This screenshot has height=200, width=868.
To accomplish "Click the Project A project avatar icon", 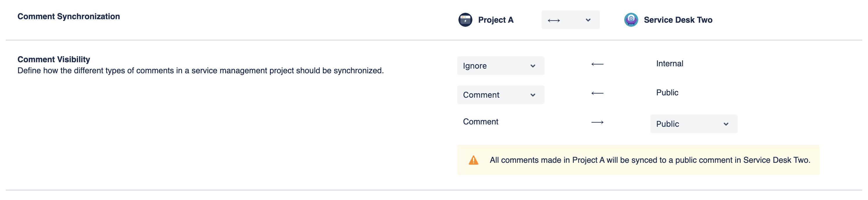I will coord(465,20).
